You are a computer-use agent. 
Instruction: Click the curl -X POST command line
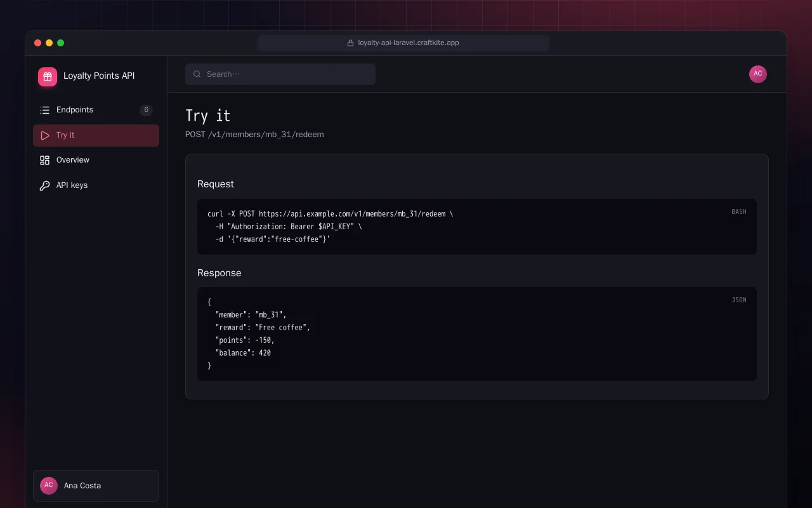pyautogui.click(x=330, y=214)
